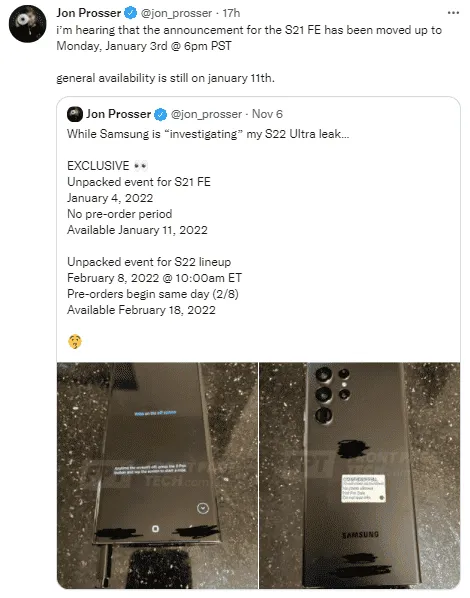Screen dimensions: 470x598
Task: Click the 'general availability' line of the tweet
Action: 166,78
